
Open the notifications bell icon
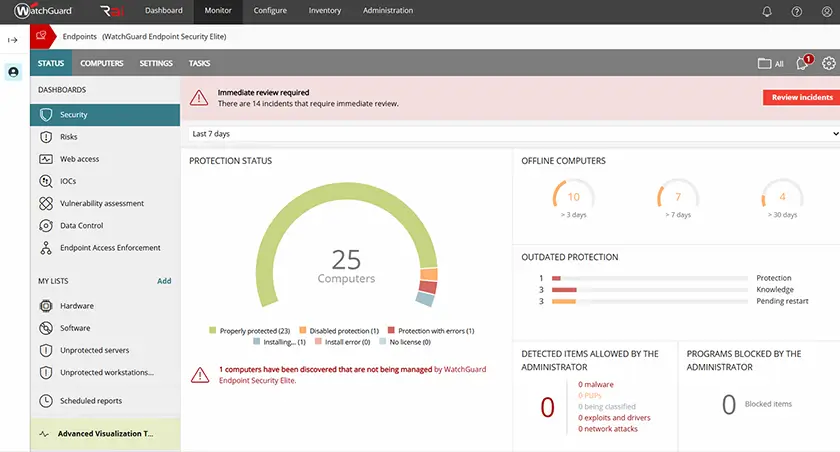click(x=767, y=11)
